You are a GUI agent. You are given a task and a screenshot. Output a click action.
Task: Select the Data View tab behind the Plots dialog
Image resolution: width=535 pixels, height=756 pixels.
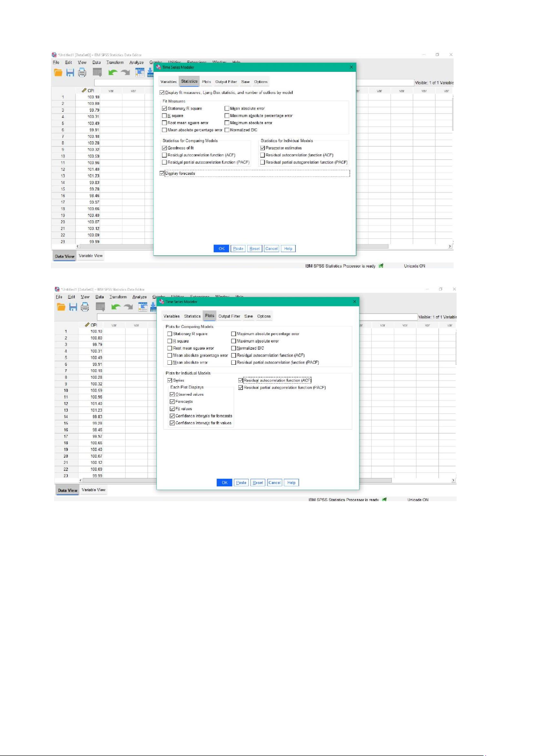click(68, 490)
